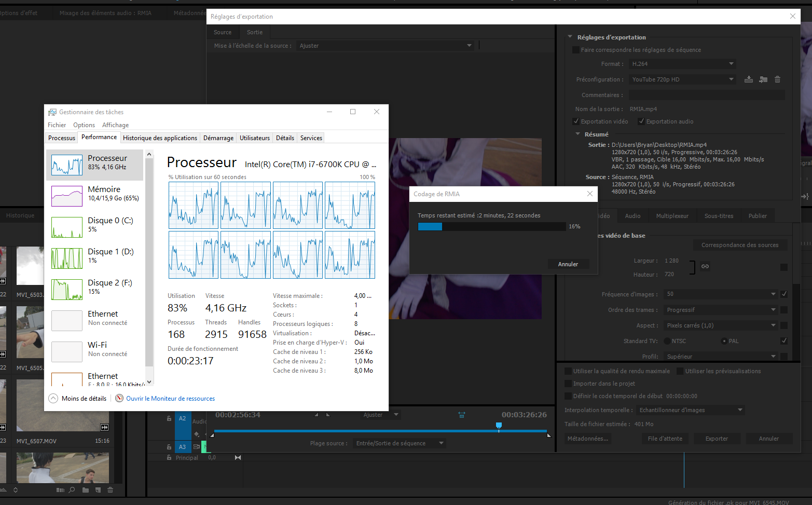Screen dimensions: 812x505
Task: Collapse the Réglages d'exportation section triangle
Action: tap(570, 37)
